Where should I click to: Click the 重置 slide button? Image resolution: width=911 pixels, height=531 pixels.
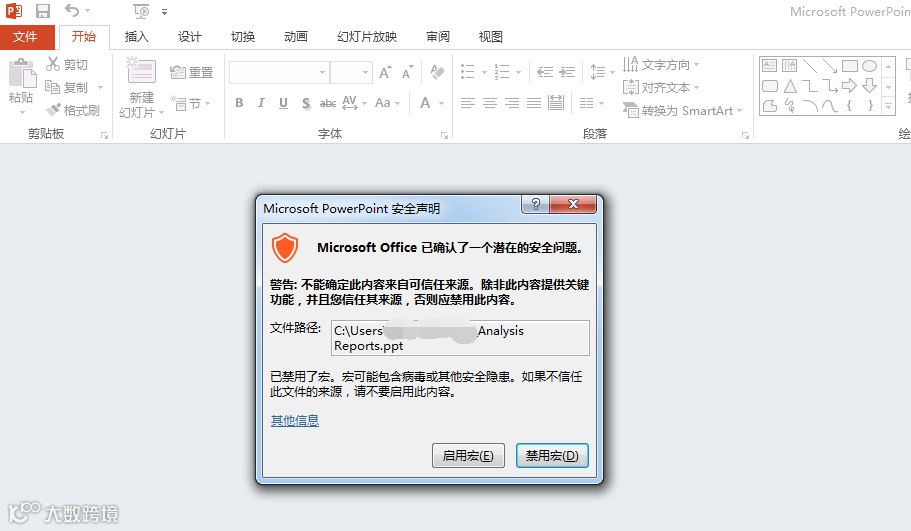point(191,73)
